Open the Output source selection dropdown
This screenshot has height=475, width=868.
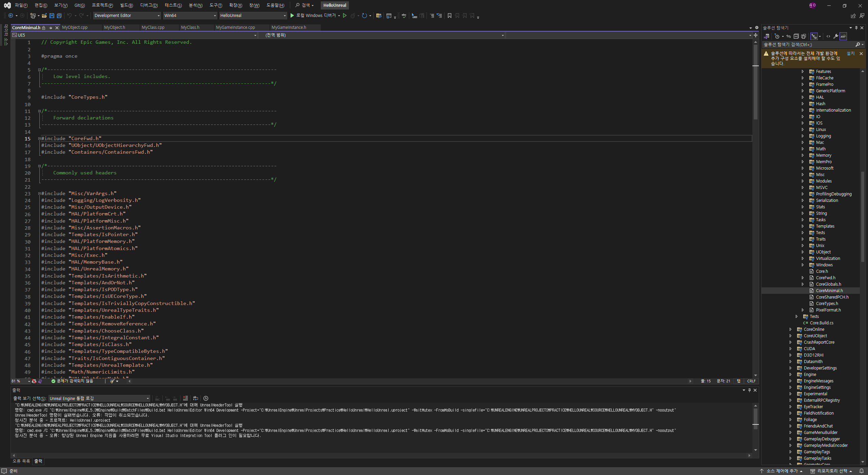tap(99, 398)
